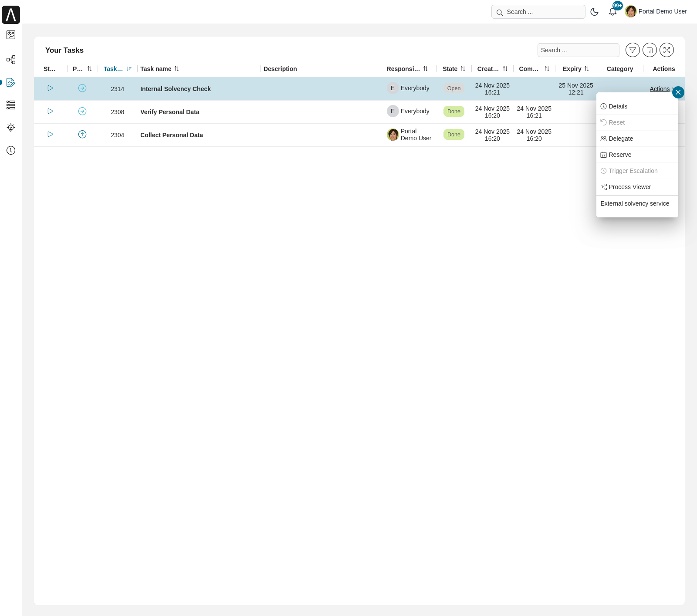Select the Processes icon in the sidebar
This screenshot has height=616, width=697.
tap(11, 60)
